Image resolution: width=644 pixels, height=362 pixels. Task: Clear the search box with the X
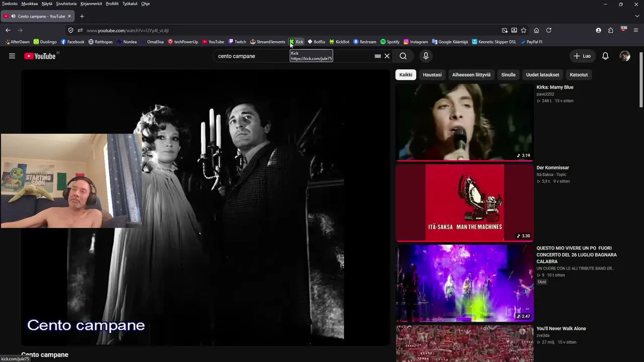coord(387,56)
